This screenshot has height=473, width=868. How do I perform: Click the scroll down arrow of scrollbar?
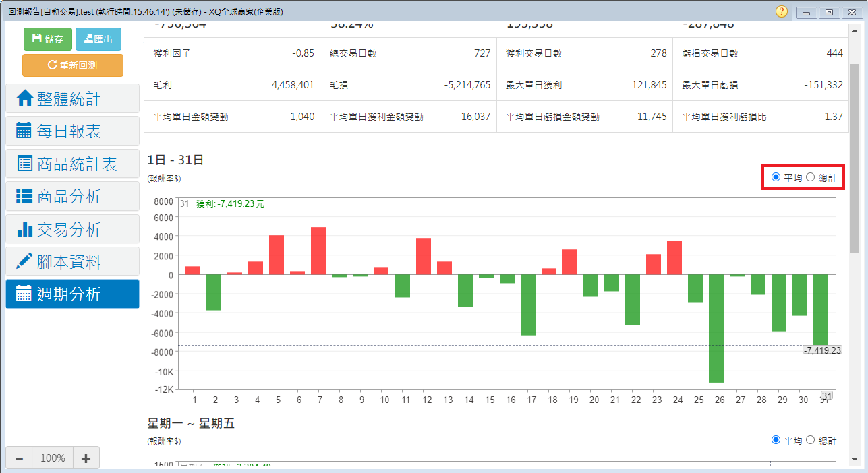point(855,459)
